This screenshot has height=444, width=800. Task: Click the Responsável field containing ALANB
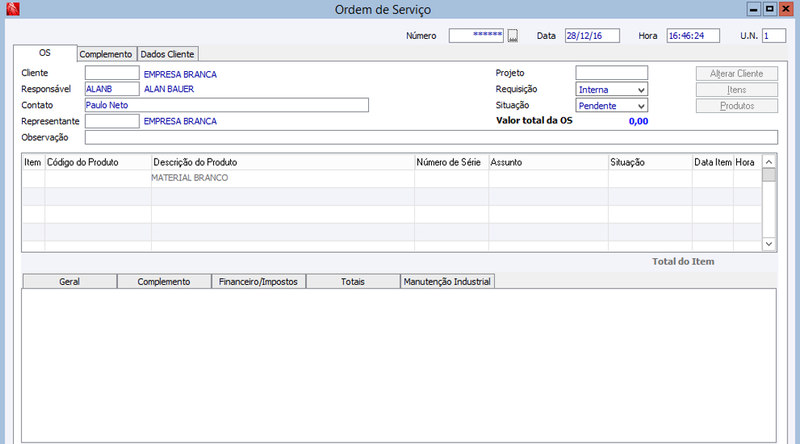(x=112, y=89)
